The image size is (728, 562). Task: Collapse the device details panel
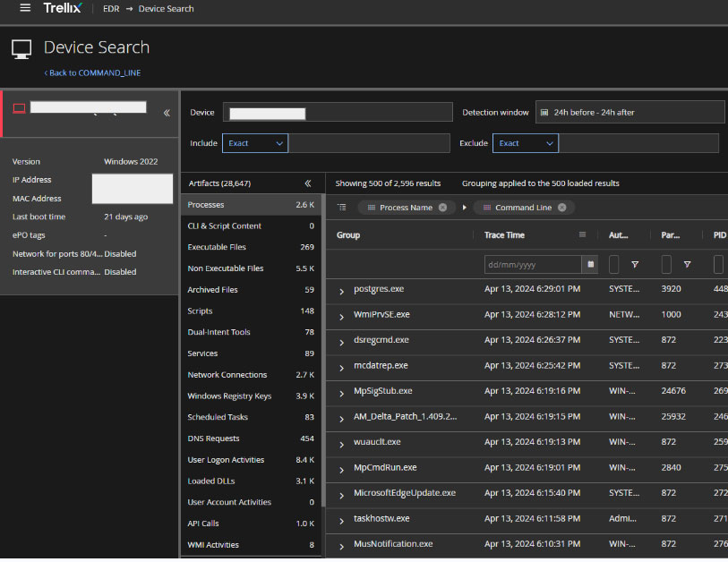167,113
